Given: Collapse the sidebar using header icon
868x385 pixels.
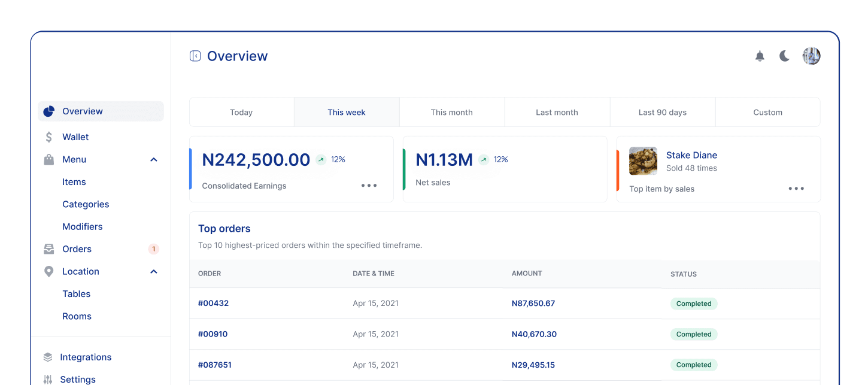Looking at the screenshot, I should point(195,56).
